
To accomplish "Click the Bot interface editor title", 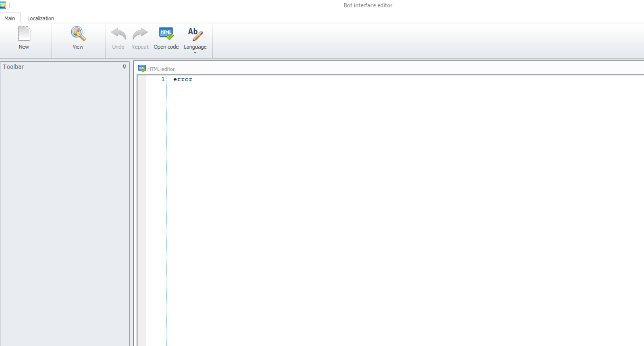I will [368, 5].
